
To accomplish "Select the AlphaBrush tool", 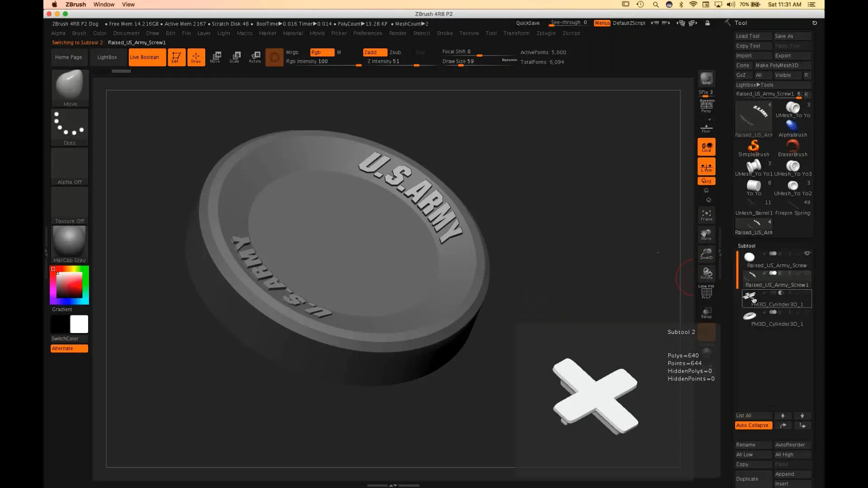I will point(793,129).
